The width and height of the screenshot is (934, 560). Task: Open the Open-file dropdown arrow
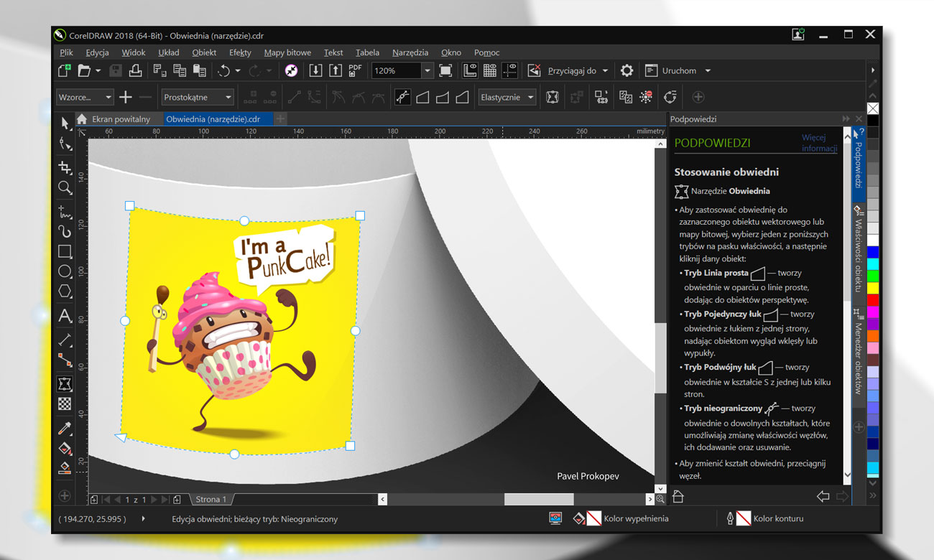click(98, 70)
